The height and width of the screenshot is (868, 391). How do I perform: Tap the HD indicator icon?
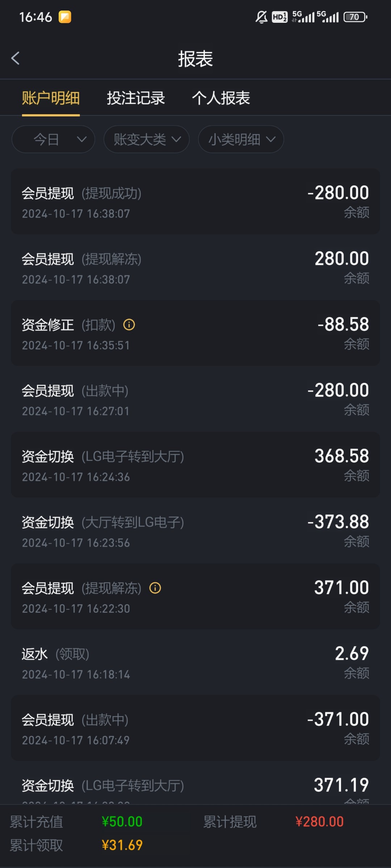[279, 17]
